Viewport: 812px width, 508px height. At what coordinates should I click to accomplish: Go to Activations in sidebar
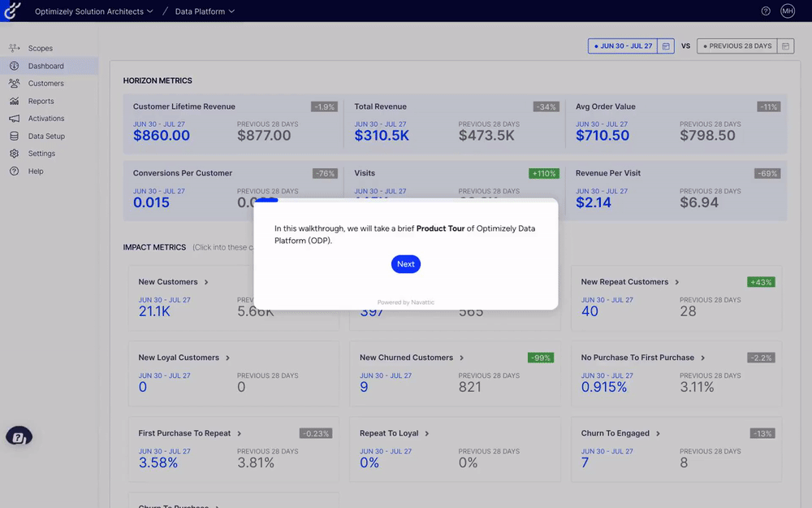click(x=50, y=118)
